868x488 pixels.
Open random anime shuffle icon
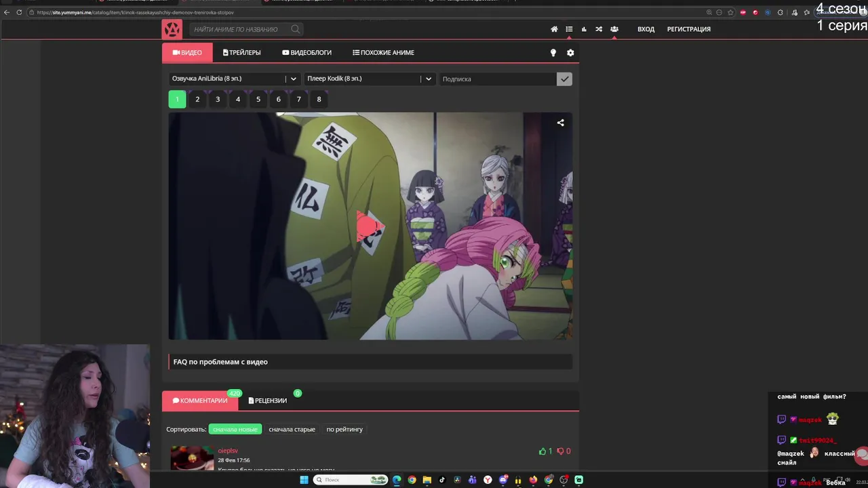[x=599, y=29]
